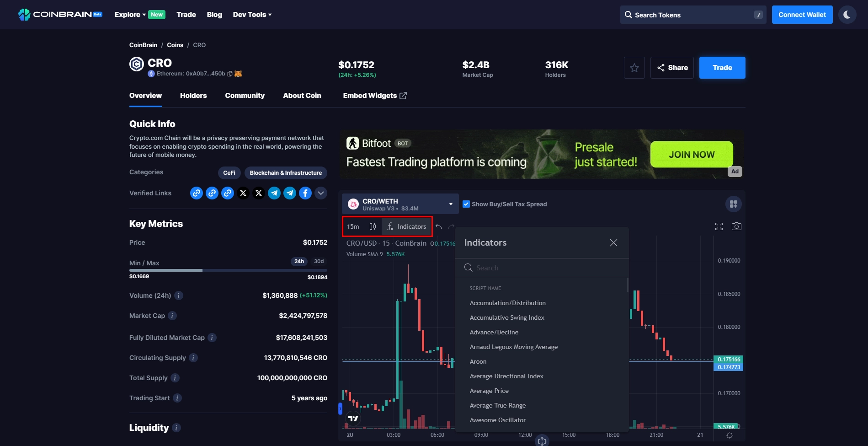Image resolution: width=868 pixels, height=446 pixels.
Task: Change the 15m chart interval
Action: point(353,226)
